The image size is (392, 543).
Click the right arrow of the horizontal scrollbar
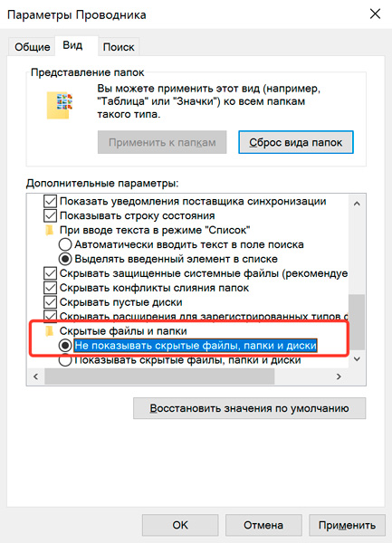click(339, 376)
